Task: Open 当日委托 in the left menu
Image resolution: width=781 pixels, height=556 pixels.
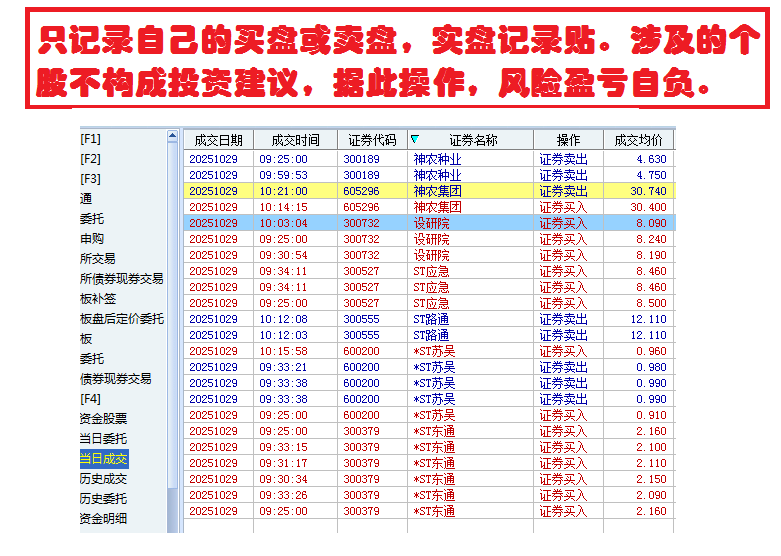Action: pos(104,438)
